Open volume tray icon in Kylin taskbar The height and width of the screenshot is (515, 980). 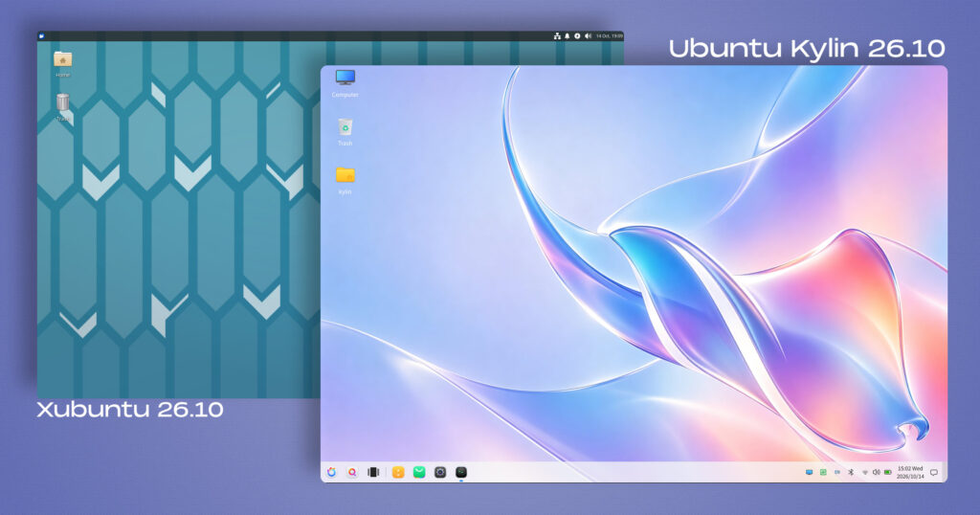pos(877,472)
